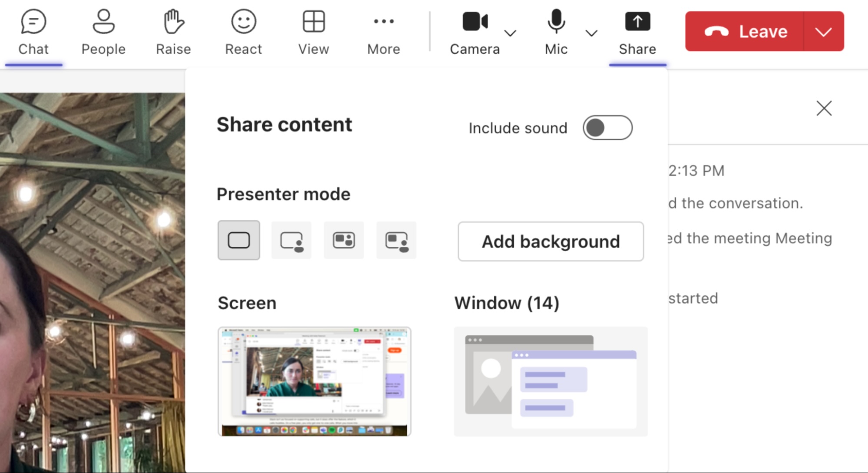Open the Chat panel
The image size is (868, 473).
click(33, 33)
